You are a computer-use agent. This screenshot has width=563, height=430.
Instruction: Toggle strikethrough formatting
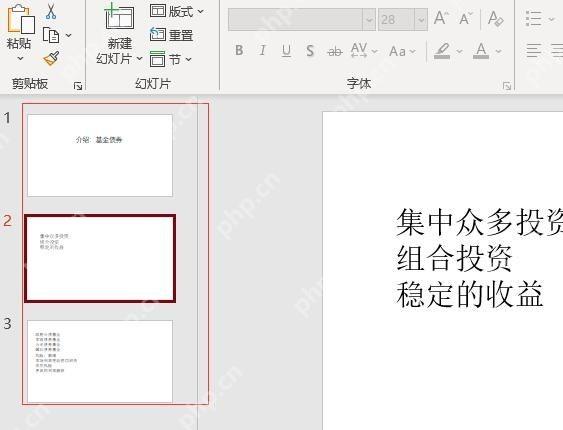click(x=335, y=52)
